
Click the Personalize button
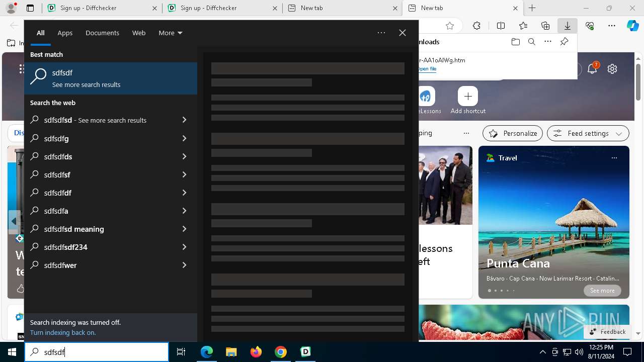pyautogui.click(x=513, y=133)
